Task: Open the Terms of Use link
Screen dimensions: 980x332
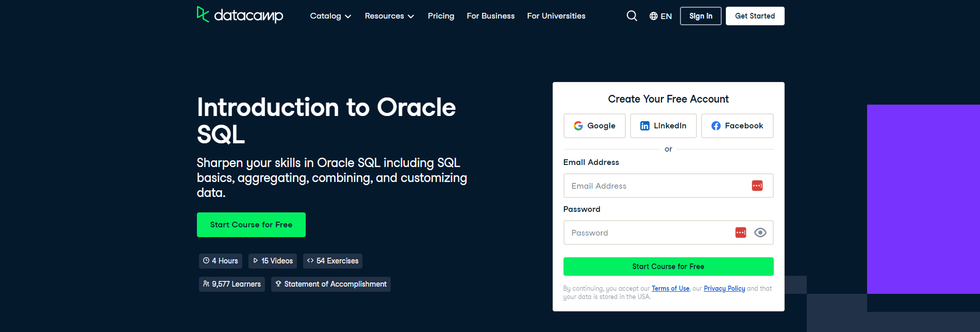Action: click(x=670, y=289)
